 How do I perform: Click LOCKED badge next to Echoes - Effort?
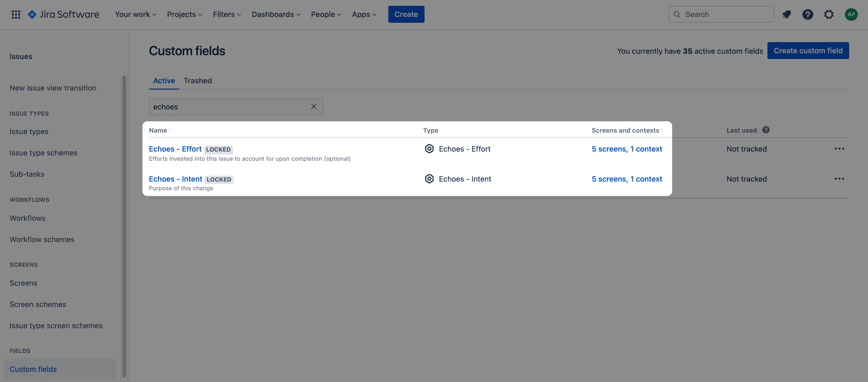[218, 150]
